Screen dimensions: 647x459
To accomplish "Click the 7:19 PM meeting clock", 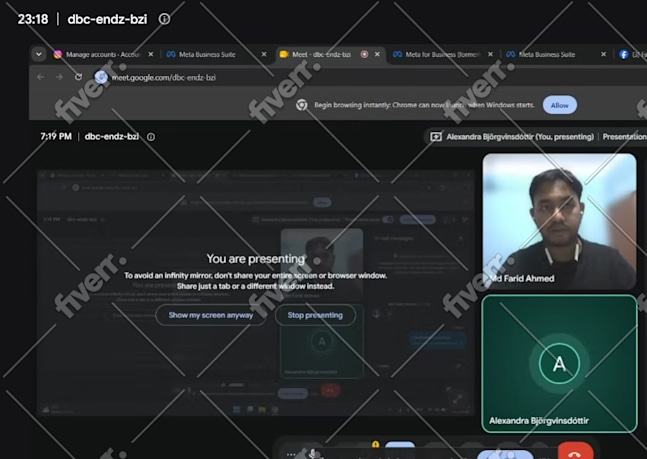I will [56, 137].
